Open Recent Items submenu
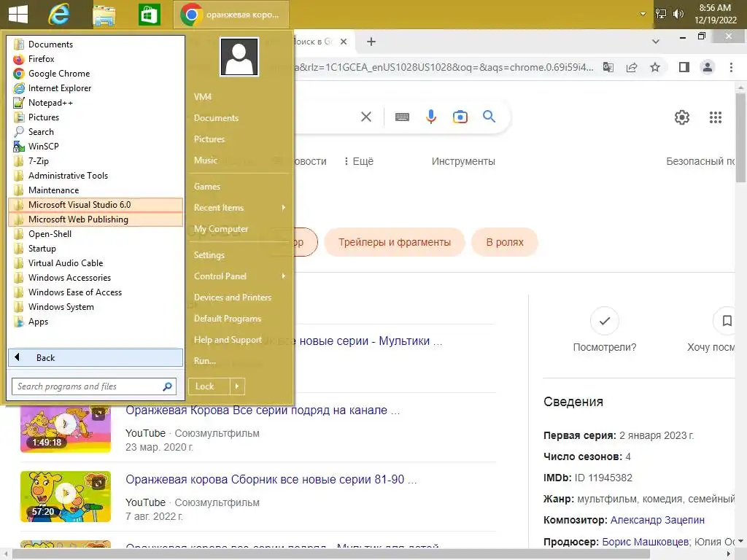 tap(239, 208)
